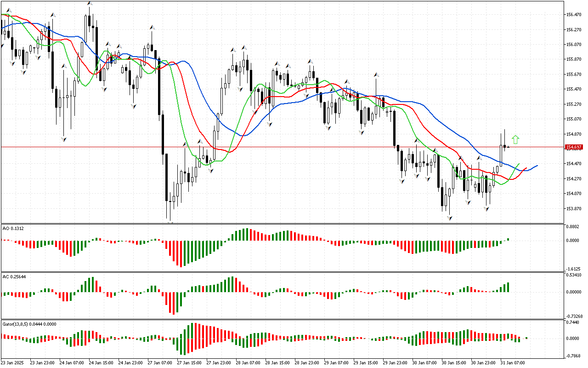588x368 pixels.
Task: Click the AO scale minimum value -1.6125
Action: [574, 269]
